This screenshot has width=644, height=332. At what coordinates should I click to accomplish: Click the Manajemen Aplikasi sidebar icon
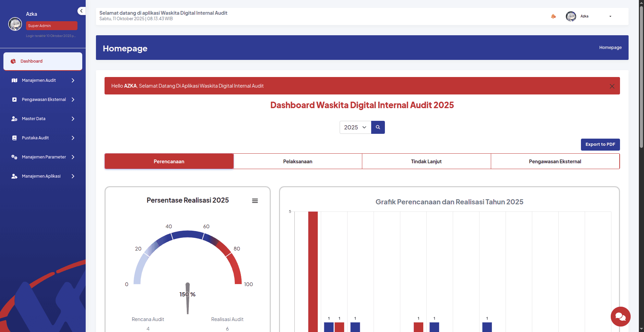14,176
